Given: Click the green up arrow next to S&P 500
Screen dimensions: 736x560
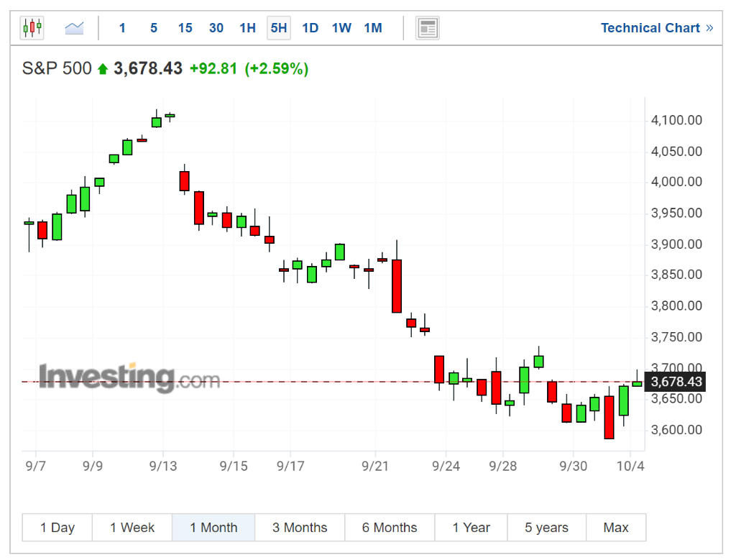Looking at the screenshot, I should tap(103, 70).
